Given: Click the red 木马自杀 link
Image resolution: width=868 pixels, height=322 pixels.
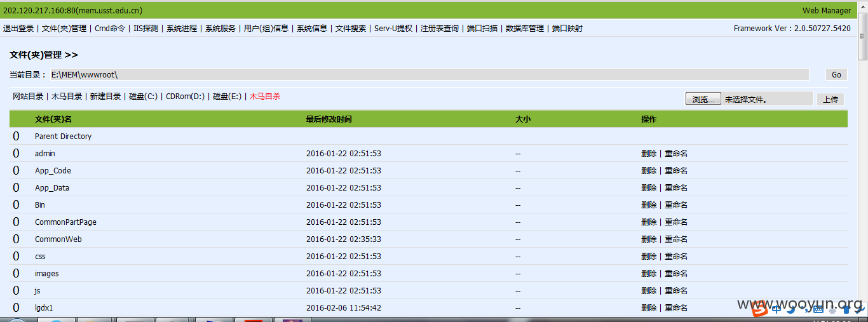Looking at the screenshot, I should tap(265, 97).
